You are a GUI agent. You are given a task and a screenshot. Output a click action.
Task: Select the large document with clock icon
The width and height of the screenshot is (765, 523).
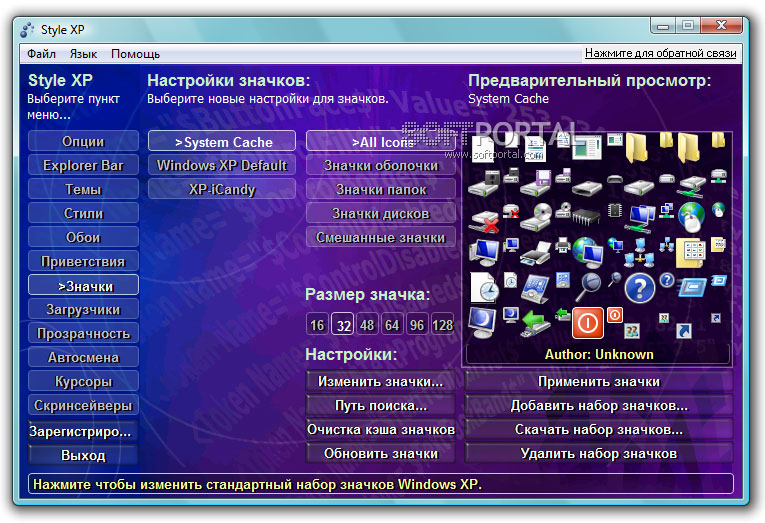(484, 287)
